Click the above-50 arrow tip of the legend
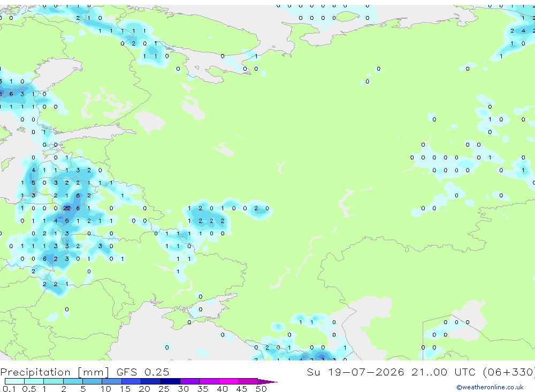This screenshot has width=535, height=392. 267,382
